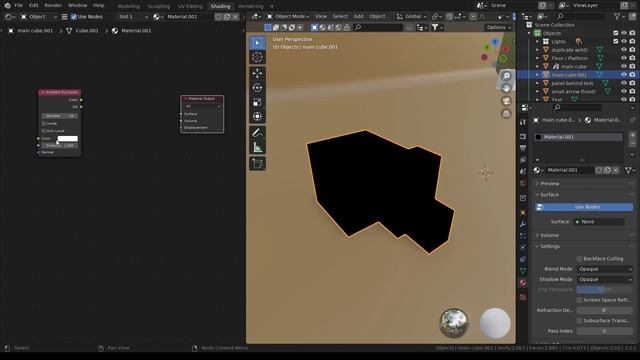640x360 pixels.
Task: Select the Cursor tool in viewport toolbar
Action: 257,57
